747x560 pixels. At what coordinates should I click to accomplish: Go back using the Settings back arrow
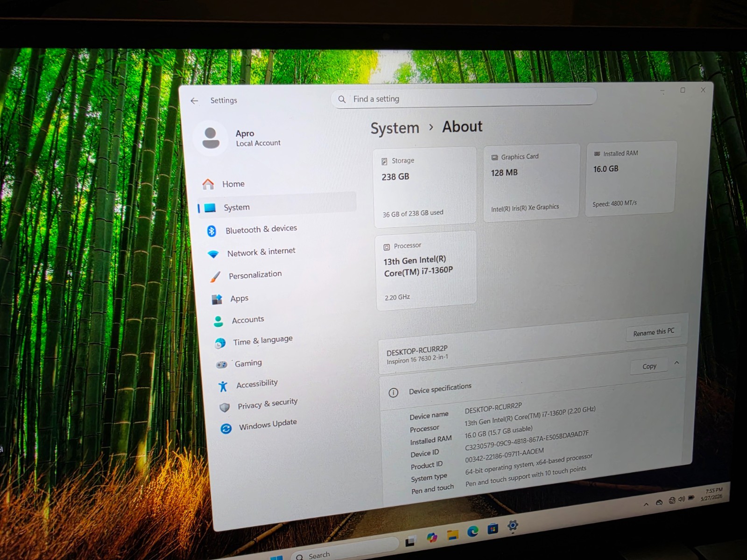pyautogui.click(x=195, y=101)
